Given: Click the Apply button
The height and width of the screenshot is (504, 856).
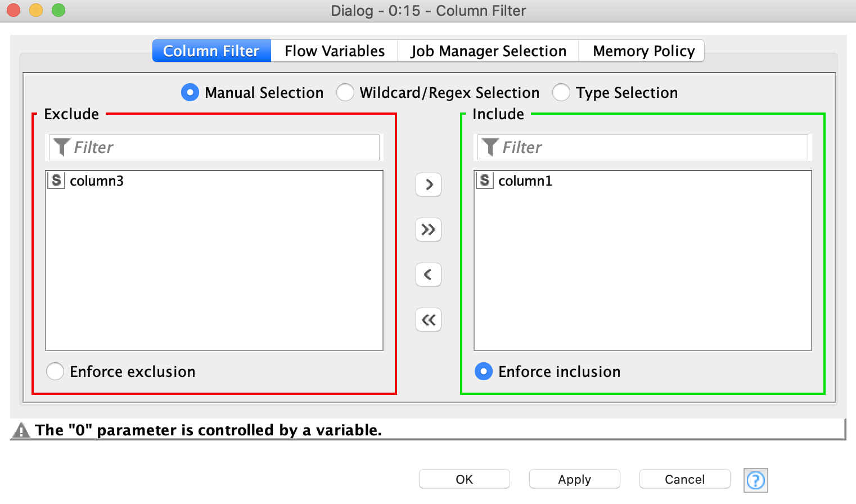Looking at the screenshot, I should [x=574, y=479].
